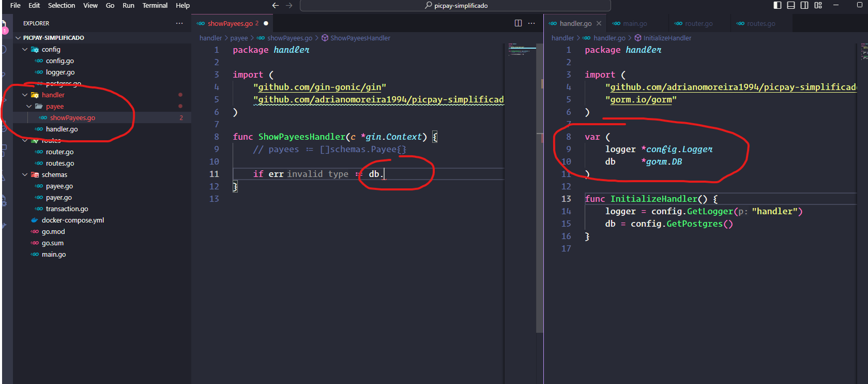868x384 pixels.
Task: Open payee.go under schemas
Action: tap(59, 186)
